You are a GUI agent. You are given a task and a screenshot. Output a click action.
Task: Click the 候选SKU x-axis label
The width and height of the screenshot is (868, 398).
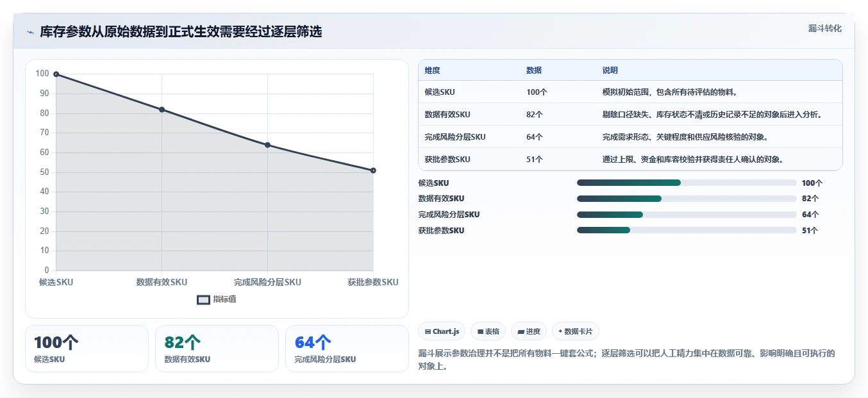pyautogui.click(x=56, y=282)
